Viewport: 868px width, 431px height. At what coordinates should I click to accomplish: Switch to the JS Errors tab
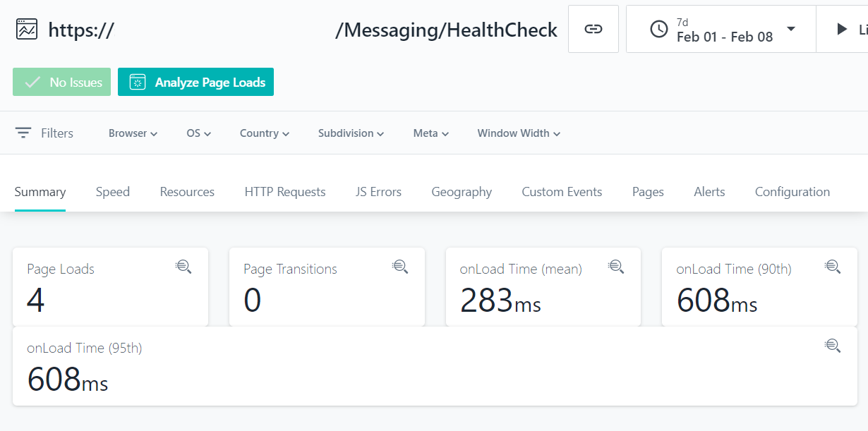pyautogui.click(x=378, y=192)
